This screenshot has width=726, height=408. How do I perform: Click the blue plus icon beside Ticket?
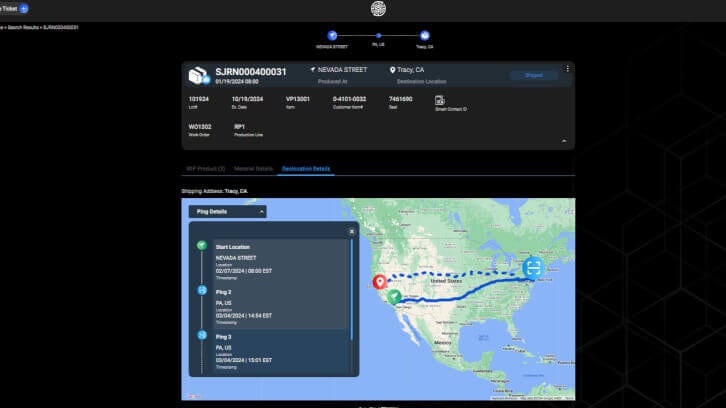coord(24,8)
